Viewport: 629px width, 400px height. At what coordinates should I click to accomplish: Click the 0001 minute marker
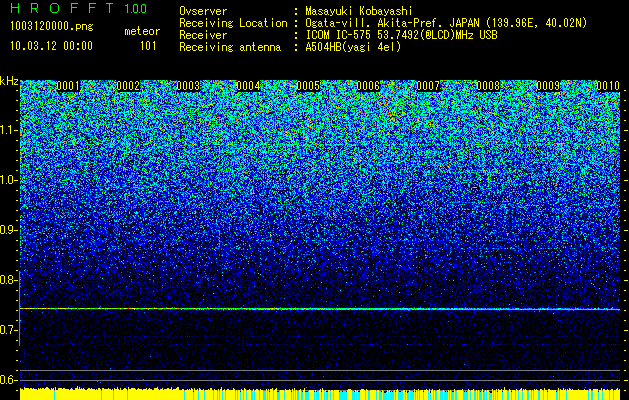click(68, 86)
